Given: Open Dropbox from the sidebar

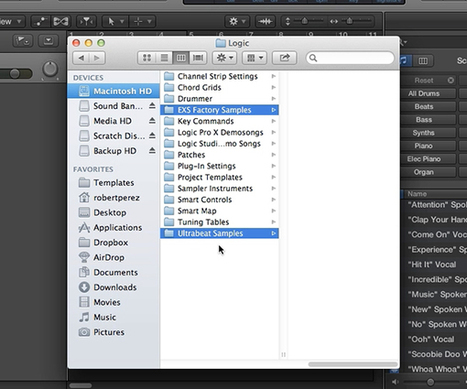Looking at the screenshot, I should (x=114, y=243).
